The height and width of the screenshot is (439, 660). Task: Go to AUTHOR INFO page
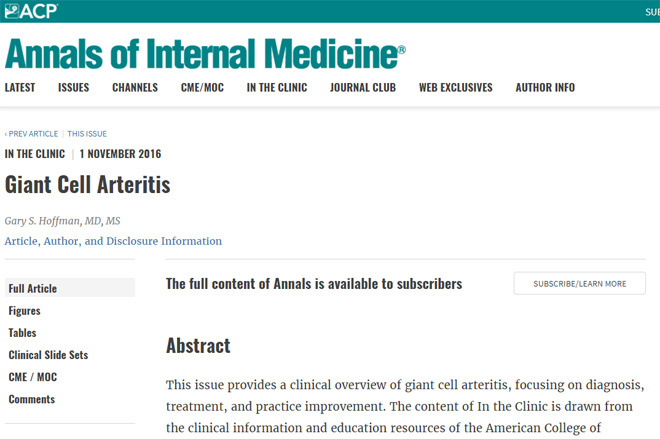point(545,88)
